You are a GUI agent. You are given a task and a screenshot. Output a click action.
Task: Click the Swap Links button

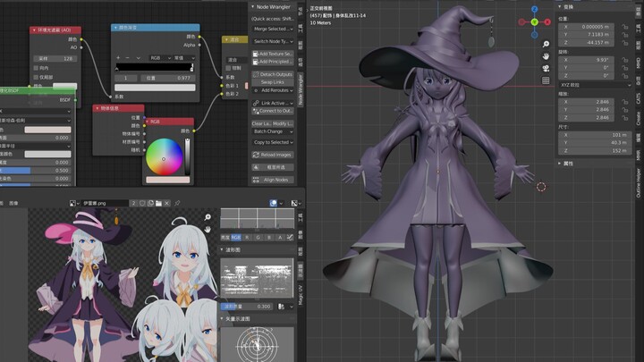[273, 82]
